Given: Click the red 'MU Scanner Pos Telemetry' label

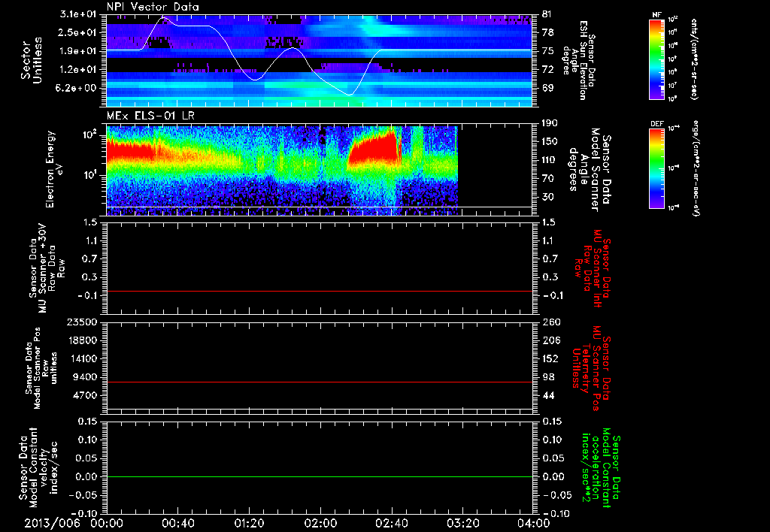Looking at the screenshot, I should click(591, 368).
